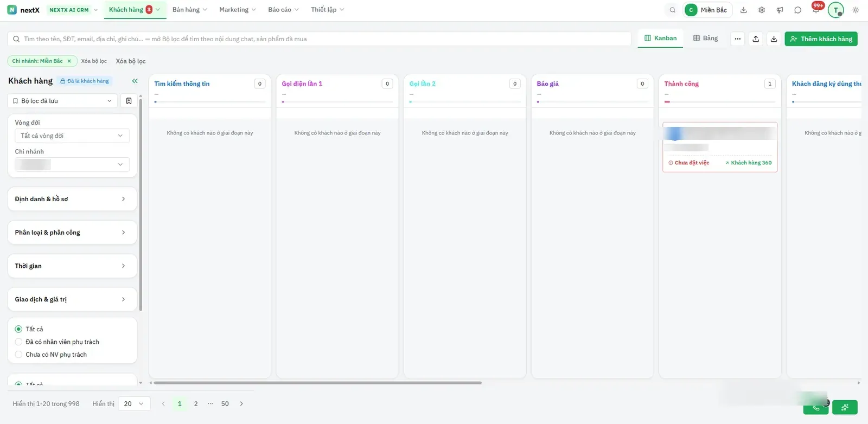Viewport: 868px width, 424px height.
Task: Open Khách hàng 360 link on card
Action: (x=748, y=163)
